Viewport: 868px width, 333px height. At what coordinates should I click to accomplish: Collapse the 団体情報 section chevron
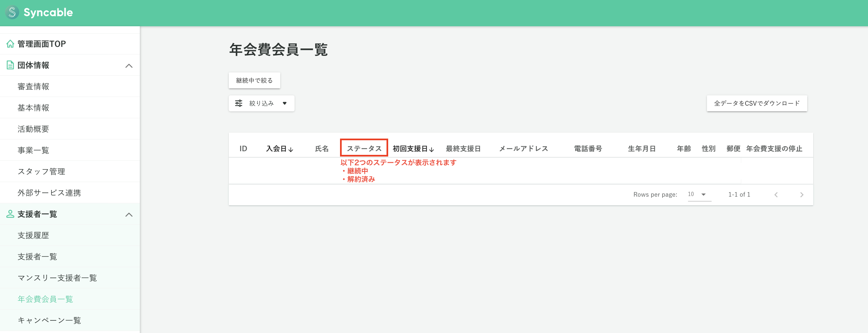[x=129, y=65]
